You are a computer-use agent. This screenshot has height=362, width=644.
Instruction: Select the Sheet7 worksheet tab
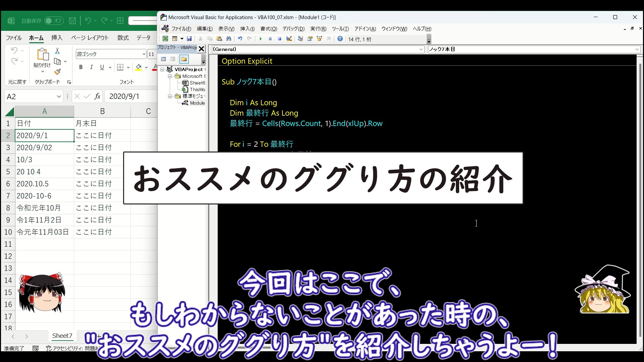(62, 336)
